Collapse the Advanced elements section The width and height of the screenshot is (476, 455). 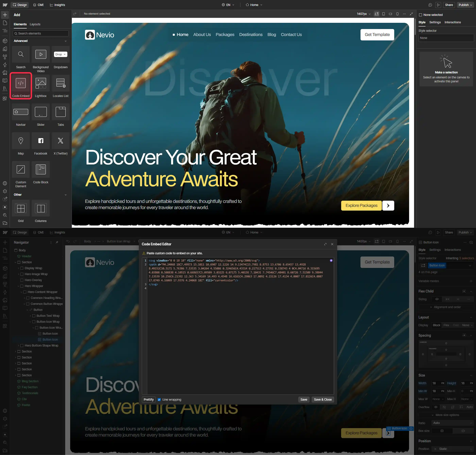click(65, 41)
